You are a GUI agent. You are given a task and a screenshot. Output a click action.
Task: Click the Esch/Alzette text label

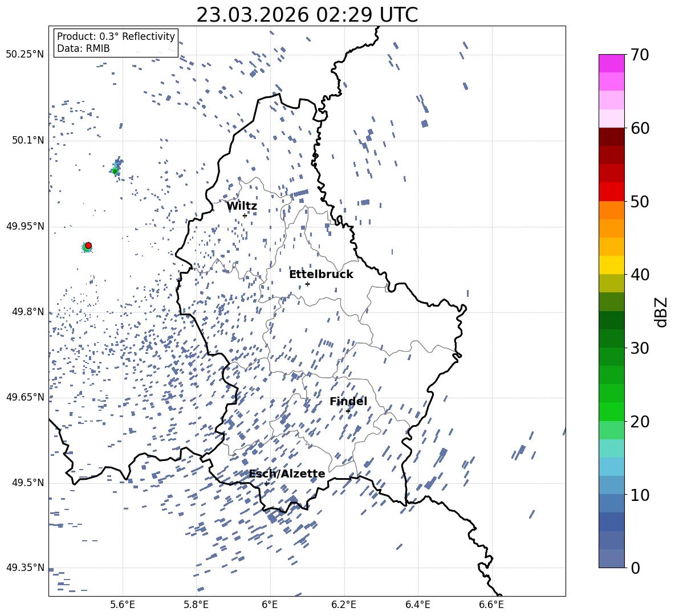point(287,474)
